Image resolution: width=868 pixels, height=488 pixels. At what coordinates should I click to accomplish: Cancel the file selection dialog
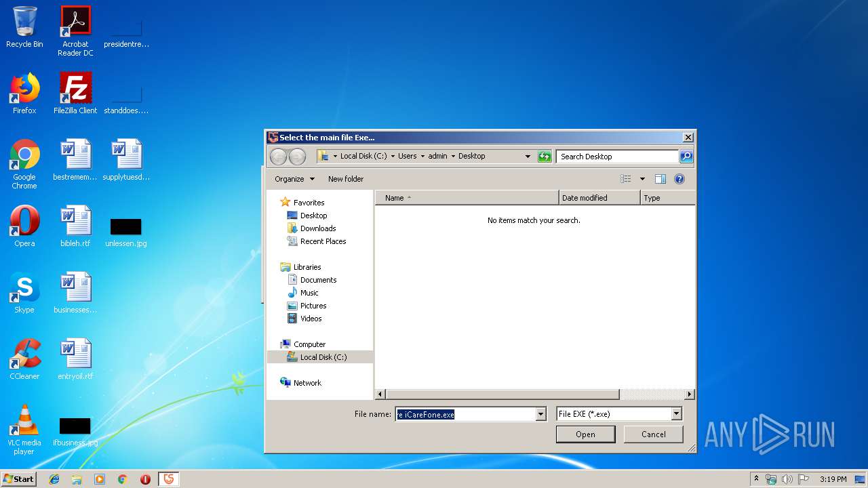653,434
